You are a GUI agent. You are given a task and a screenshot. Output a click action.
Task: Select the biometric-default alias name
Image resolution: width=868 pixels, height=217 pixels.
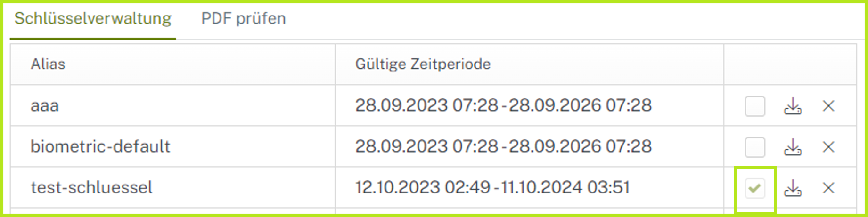(x=100, y=147)
